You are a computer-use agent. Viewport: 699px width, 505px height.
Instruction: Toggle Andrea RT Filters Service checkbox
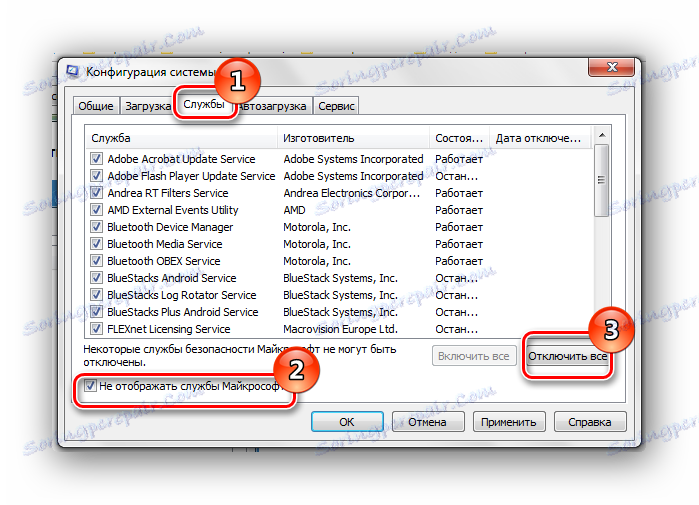tap(96, 193)
